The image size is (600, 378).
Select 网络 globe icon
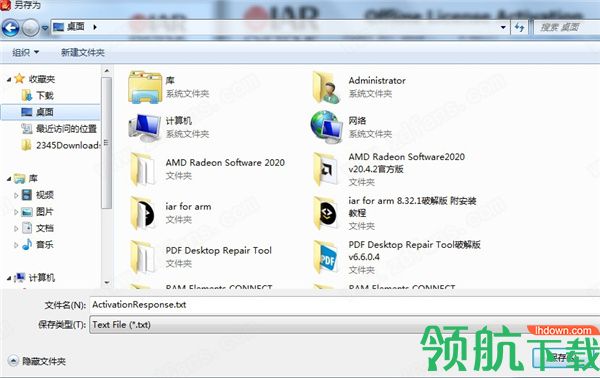pos(327,127)
